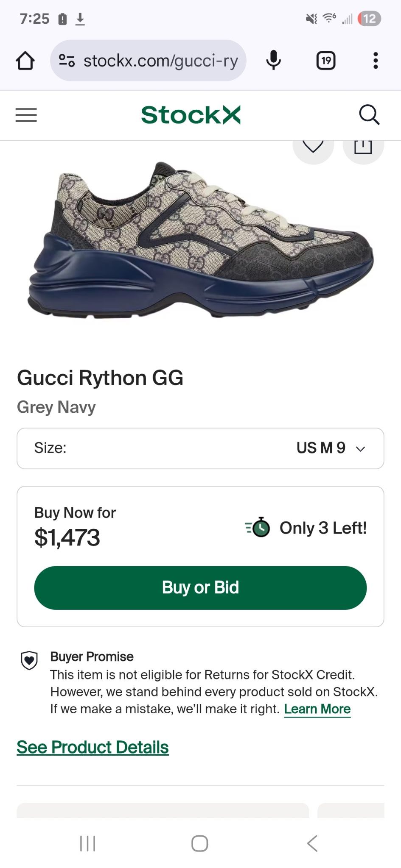
Task: Open the Size US M 9 dropdown
Action: pyautogui.click(x=200, y=448)
